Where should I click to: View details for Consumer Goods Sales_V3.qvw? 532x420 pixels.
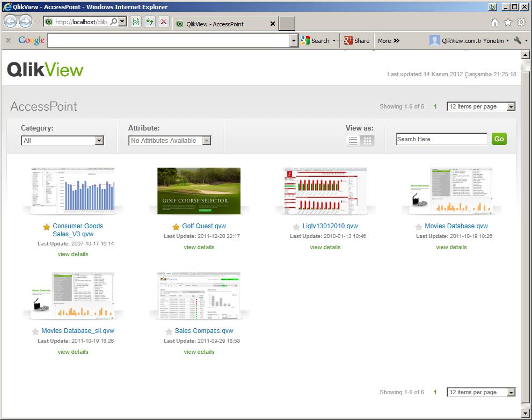point(73,254)
